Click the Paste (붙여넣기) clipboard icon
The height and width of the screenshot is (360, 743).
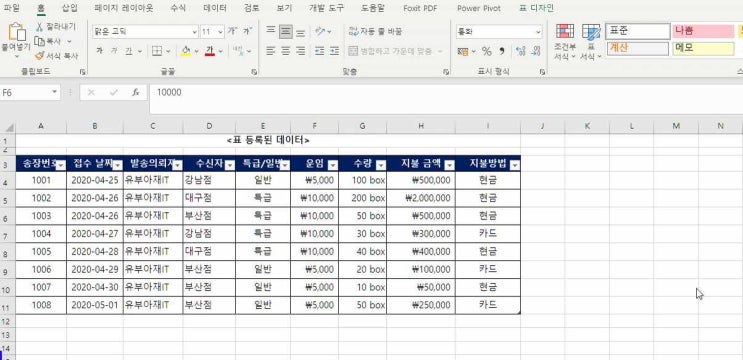(x=17, y=32)
